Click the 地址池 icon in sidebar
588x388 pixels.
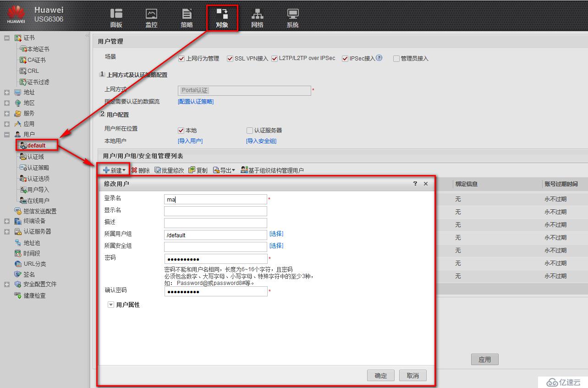(x=18, y=243)
